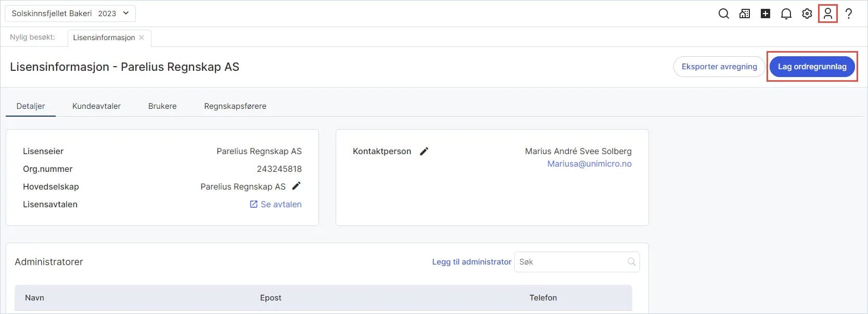Select the Regnskapsførere tab
Viewport: 868px width, 314px height.
235,106
